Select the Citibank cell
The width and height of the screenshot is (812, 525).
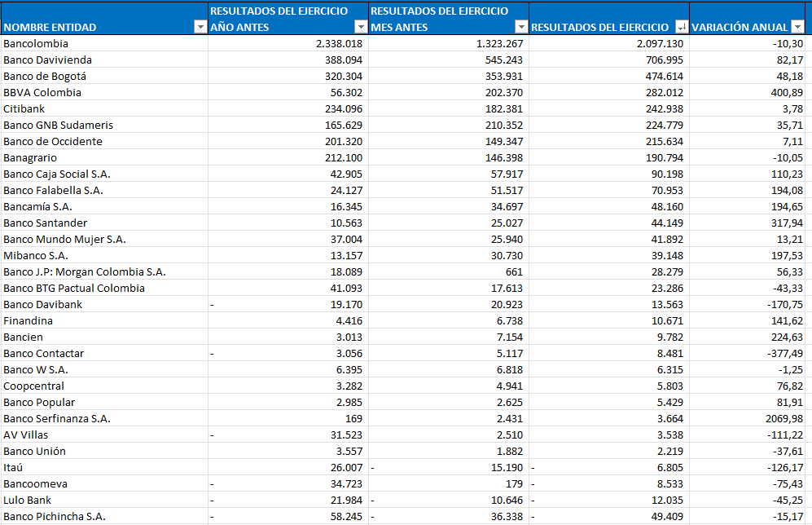click(x=104, y=109)
